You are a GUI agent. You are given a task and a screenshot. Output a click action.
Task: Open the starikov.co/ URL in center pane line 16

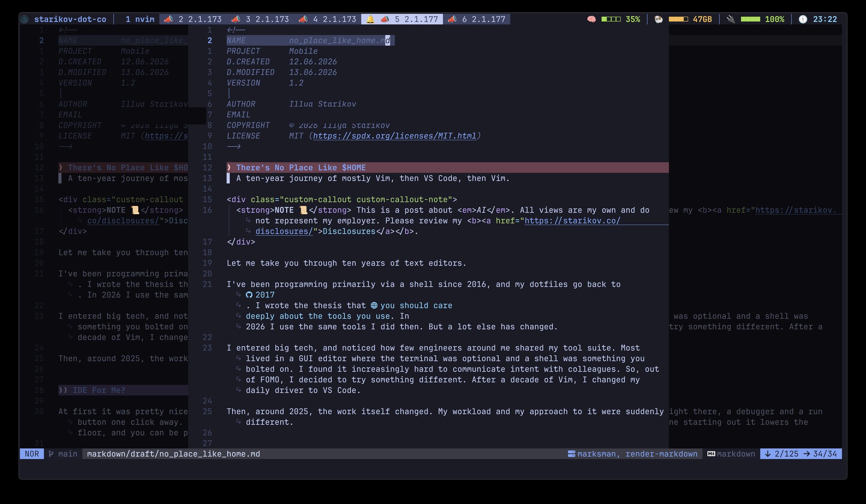point(572,221)
